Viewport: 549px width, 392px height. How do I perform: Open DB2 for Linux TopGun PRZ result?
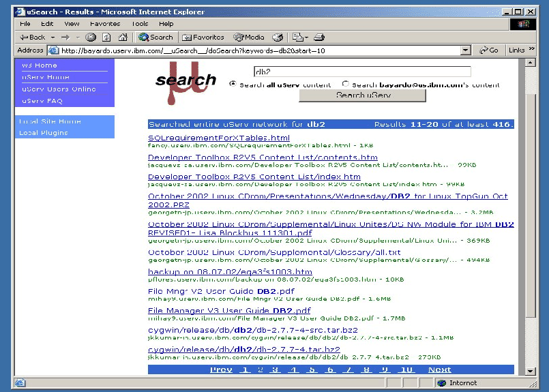coord(328,200)
